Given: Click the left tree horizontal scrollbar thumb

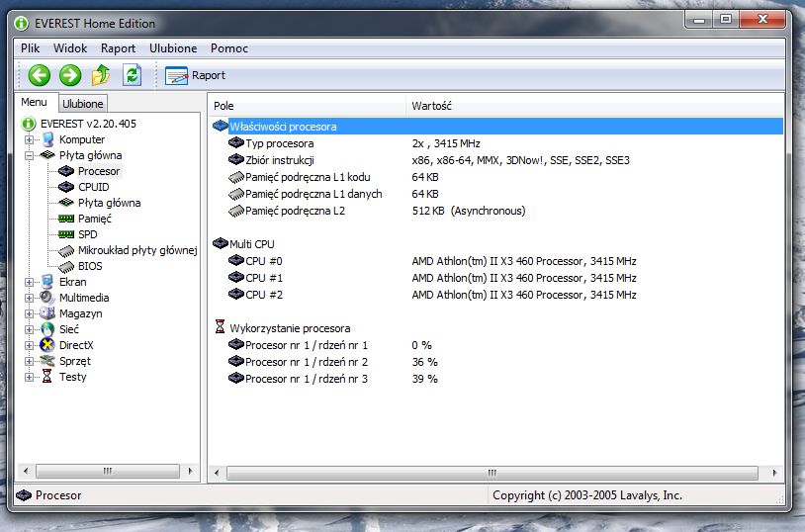Looking at the screenshot, I should tap(107, 471).
